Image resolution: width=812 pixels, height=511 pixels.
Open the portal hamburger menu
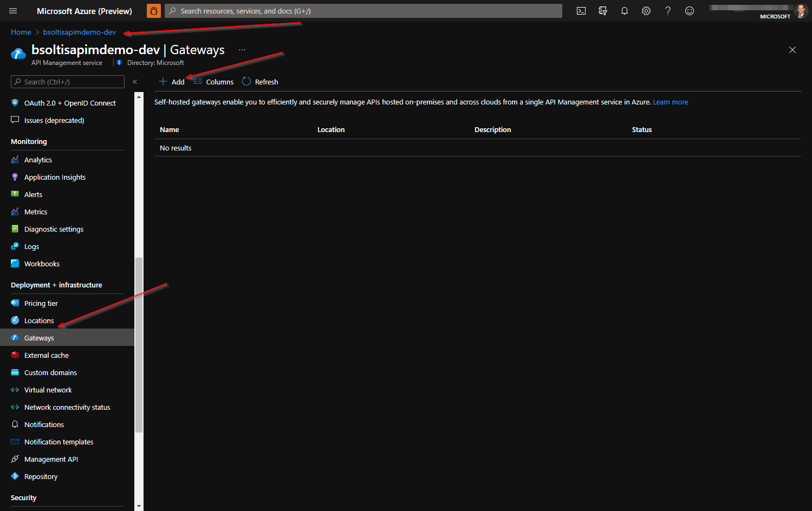pos(13,11)
